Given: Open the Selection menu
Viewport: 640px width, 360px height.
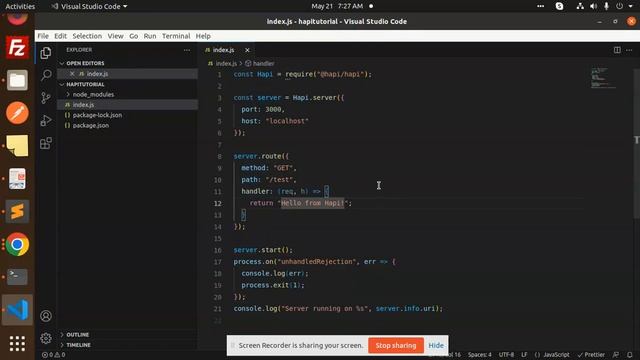Looking at the screenshot, I should pyautogui.click(x=87, y=36).
